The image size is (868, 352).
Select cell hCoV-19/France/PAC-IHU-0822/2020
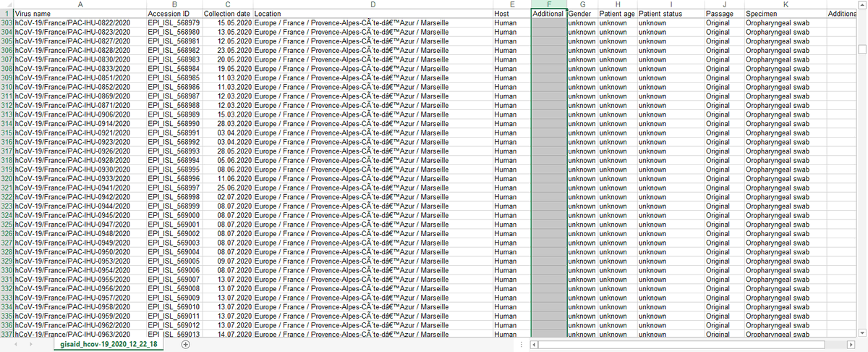tap(80, 23)
